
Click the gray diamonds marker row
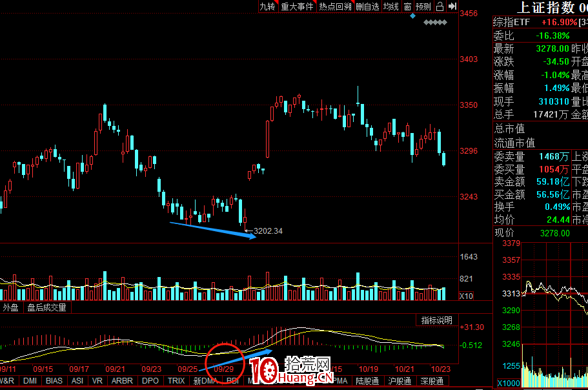(x=435, y=23)
